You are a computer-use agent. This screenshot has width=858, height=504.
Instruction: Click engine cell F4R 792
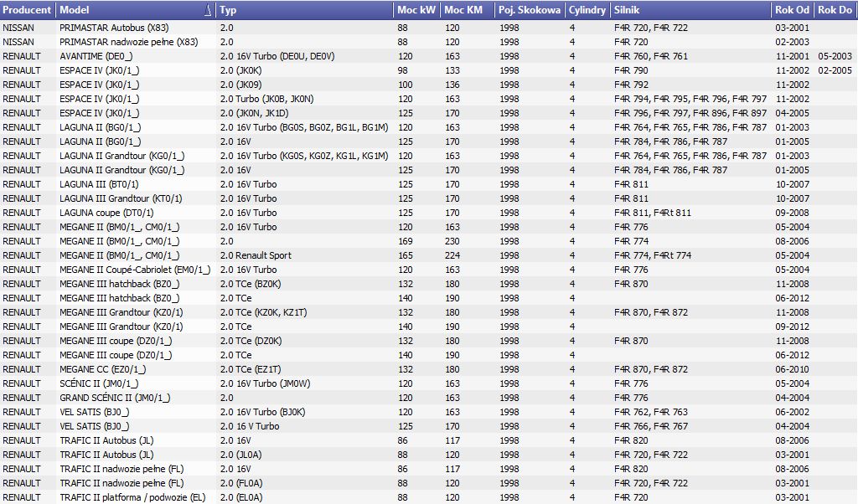click(631, 85)
